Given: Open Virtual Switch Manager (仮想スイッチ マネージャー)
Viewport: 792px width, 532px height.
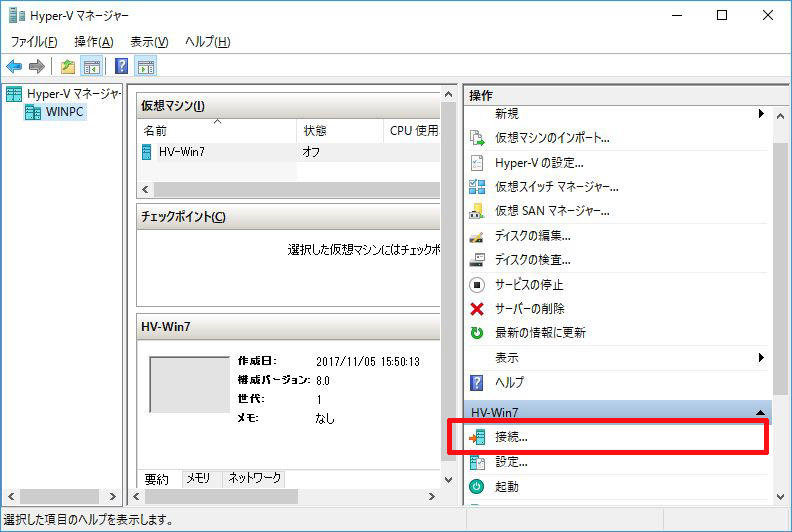Looking at the screenshot, I should 556,187.
